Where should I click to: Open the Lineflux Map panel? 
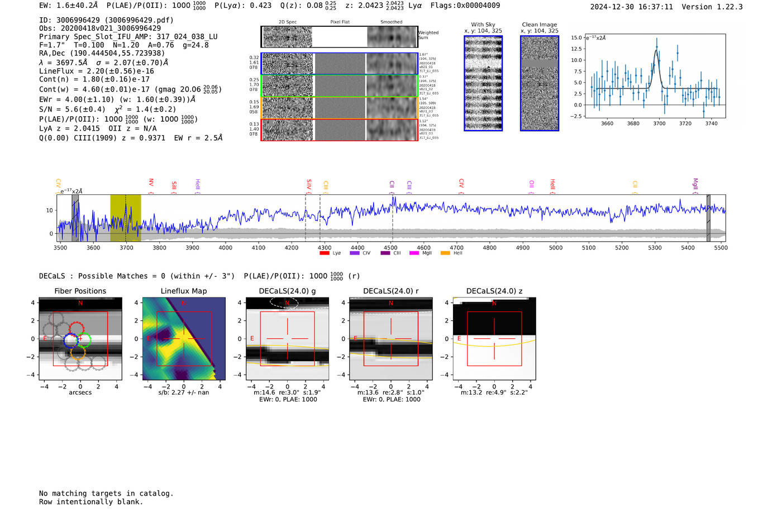coord(184,339)
